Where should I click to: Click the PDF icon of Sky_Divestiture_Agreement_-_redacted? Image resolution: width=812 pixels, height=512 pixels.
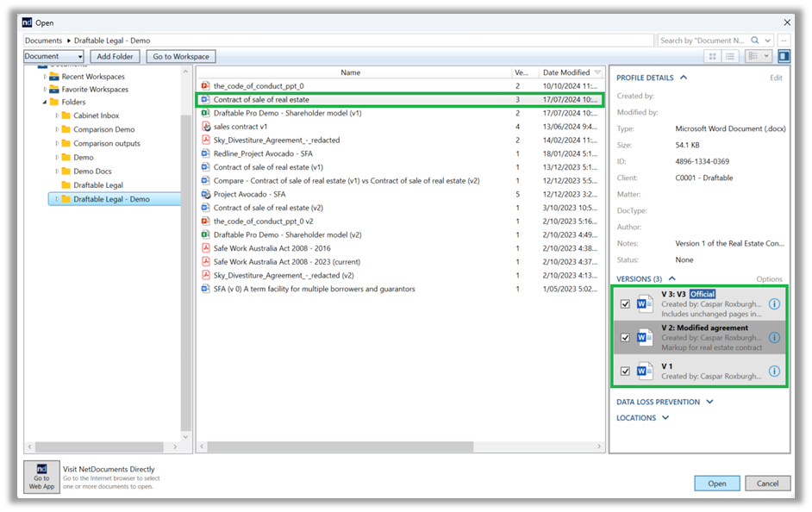tap(206, 140)
